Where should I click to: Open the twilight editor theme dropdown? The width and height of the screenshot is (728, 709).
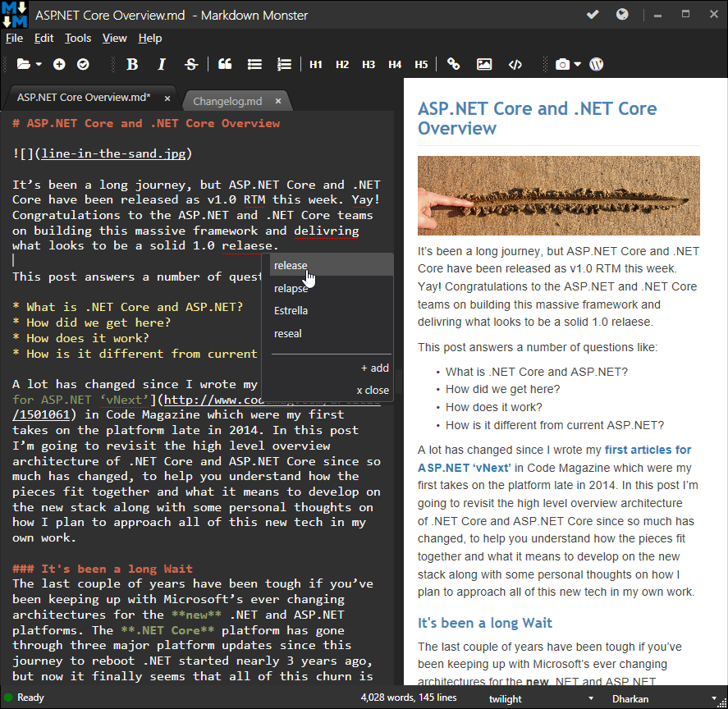click(541, 698)
